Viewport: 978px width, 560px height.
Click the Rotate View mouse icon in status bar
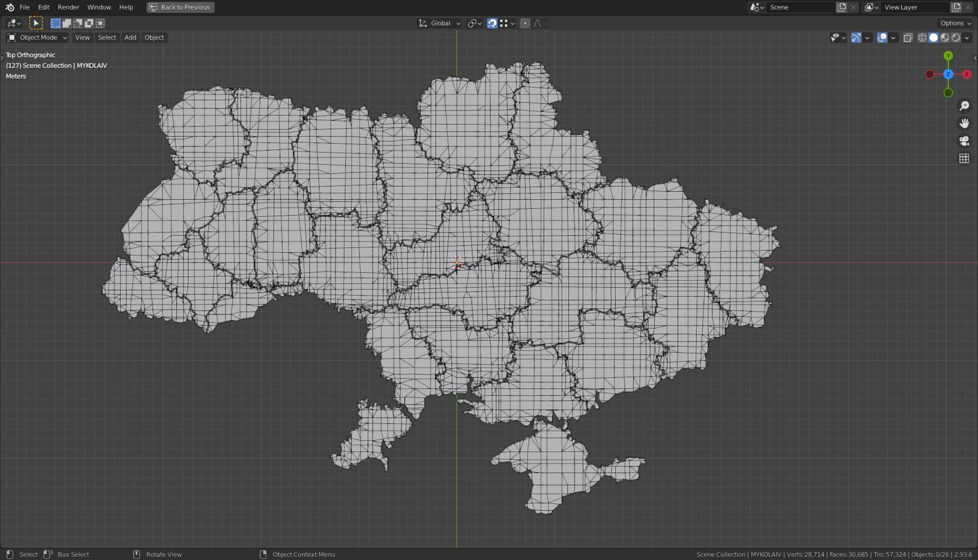tap(136, 554)
